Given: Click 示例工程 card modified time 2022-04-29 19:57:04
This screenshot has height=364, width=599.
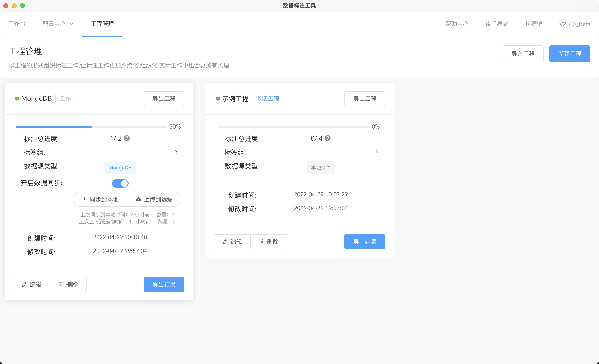Looking at the screenshot, I should point(321,208).
